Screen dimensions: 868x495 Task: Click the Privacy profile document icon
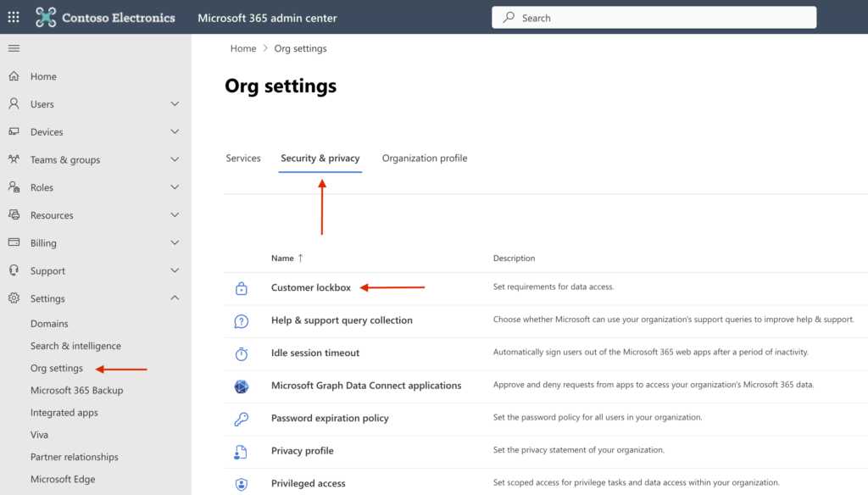tap(242, 451)
